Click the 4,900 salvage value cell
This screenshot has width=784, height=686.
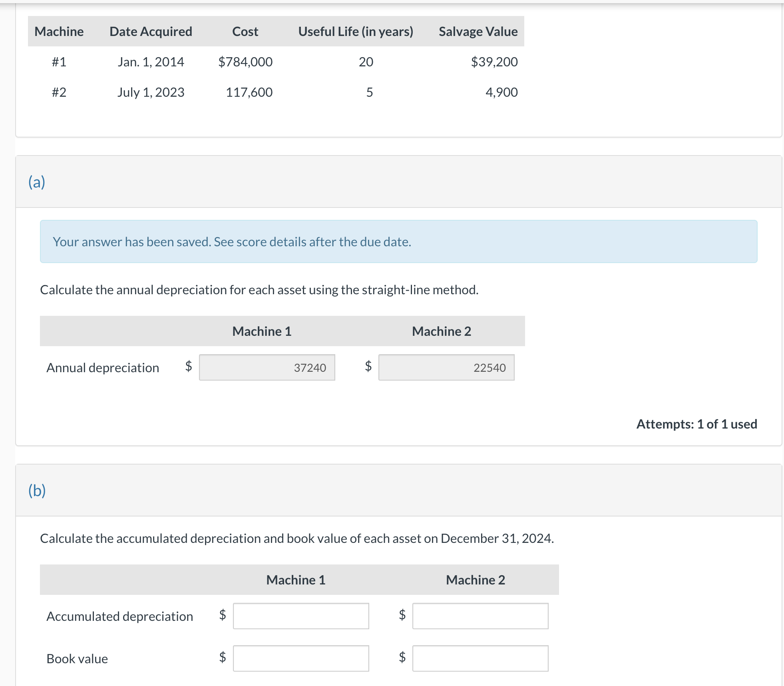[501, 92]
